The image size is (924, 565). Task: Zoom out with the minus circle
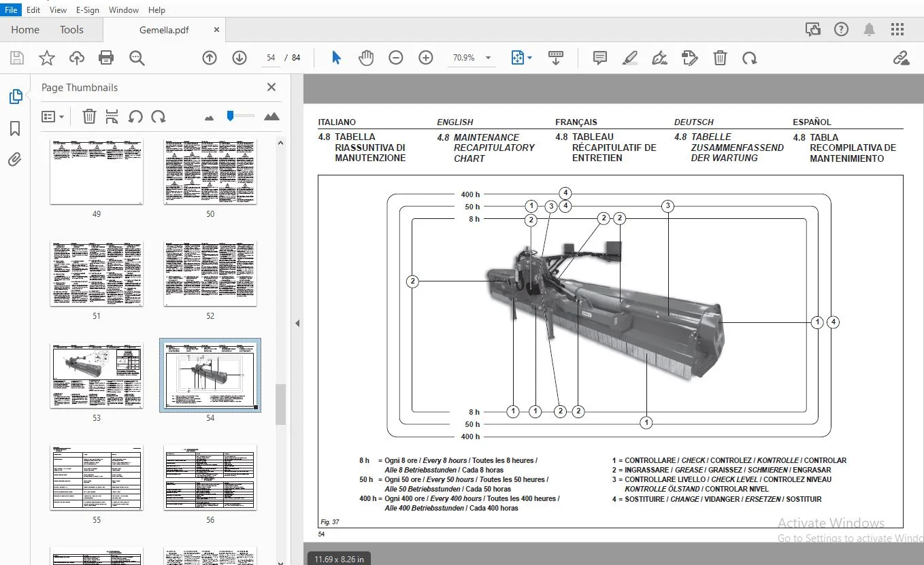[396, 58]
